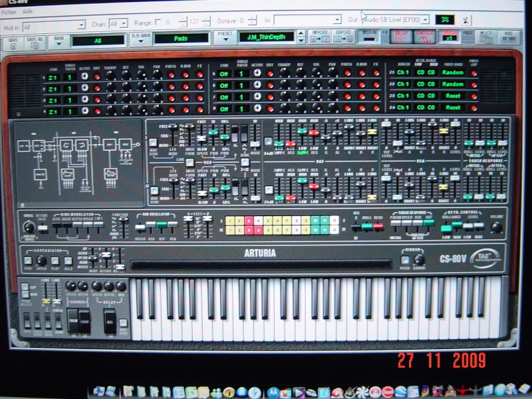Click the 3% CPU usage display
The height and width of the screenshot is (399, 532).
pos(445,20)
